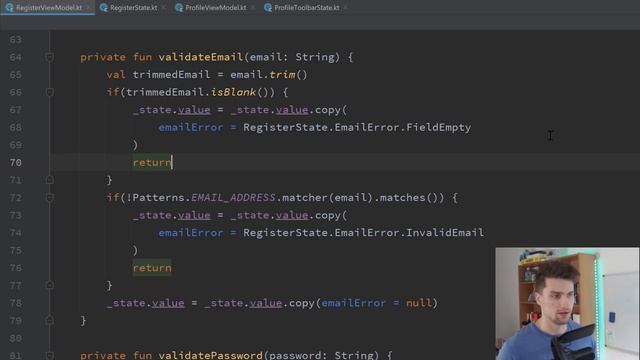The image size is (640, 360).
Task: Click the validatePassword function name
Action: pos(210,355)
